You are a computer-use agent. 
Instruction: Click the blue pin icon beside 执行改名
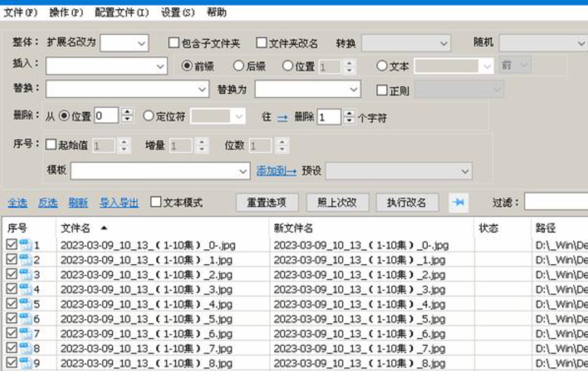click(x=458, y=203)
